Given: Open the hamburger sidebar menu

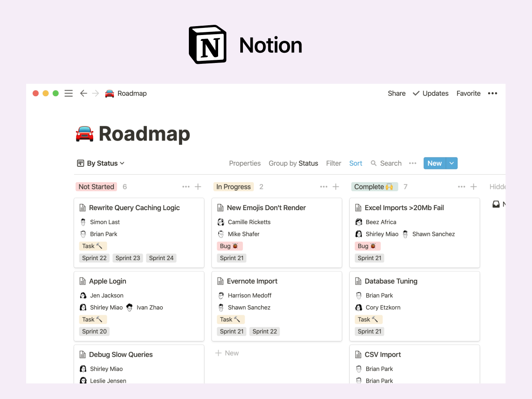Looking at the screenshot, I should (x=68, y=94).
